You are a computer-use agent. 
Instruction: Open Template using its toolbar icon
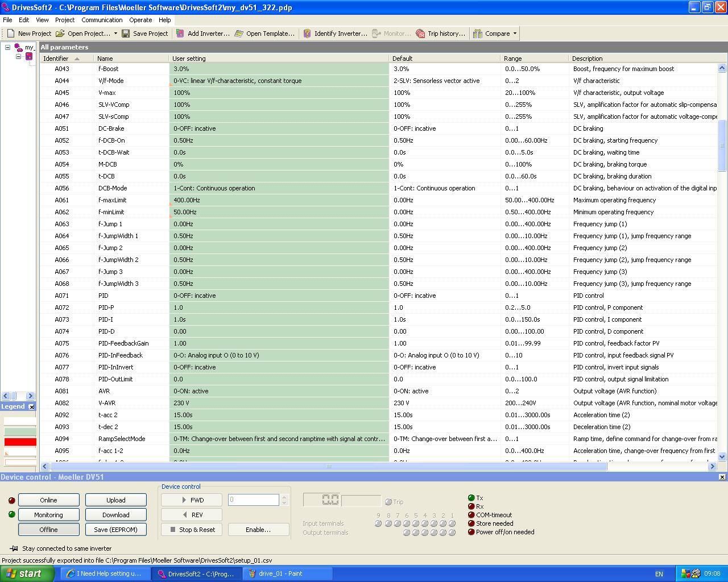point(239,34)
